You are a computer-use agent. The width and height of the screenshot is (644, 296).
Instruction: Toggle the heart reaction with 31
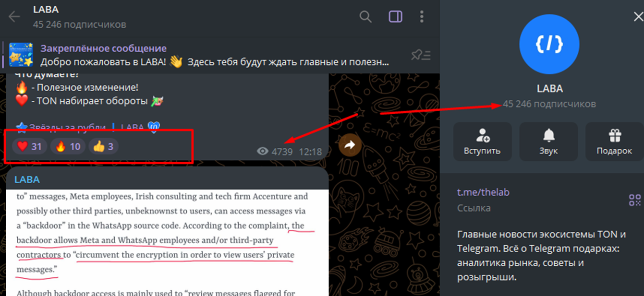(x=29, y=146)
